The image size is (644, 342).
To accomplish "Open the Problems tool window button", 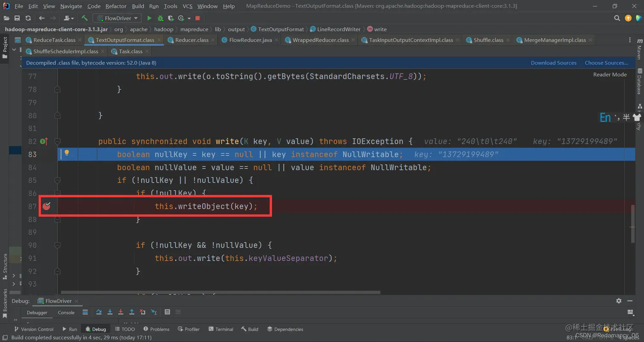I will (x=156, y=329).
